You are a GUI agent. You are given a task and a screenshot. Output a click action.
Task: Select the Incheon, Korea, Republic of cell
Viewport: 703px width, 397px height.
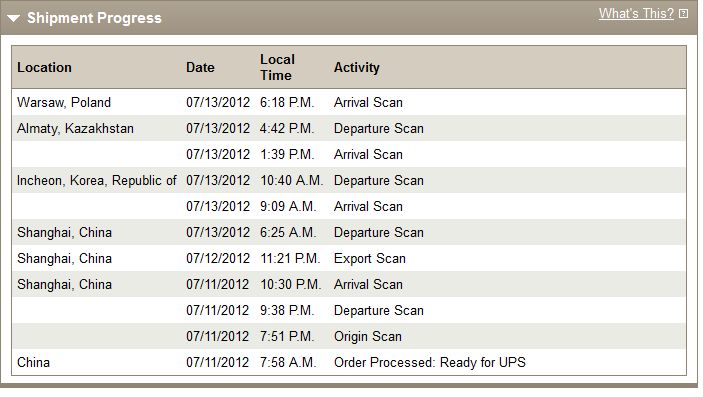(96, 180)
